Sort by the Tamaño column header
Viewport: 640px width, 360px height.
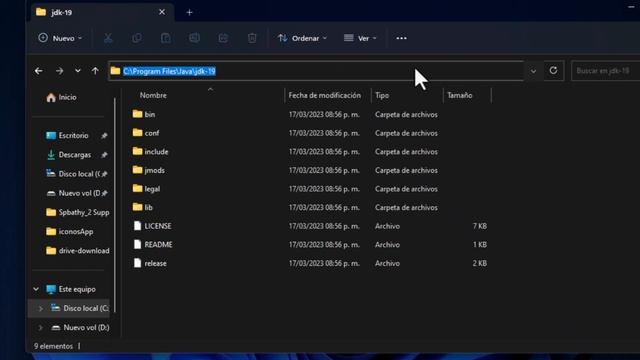[460, 95]
